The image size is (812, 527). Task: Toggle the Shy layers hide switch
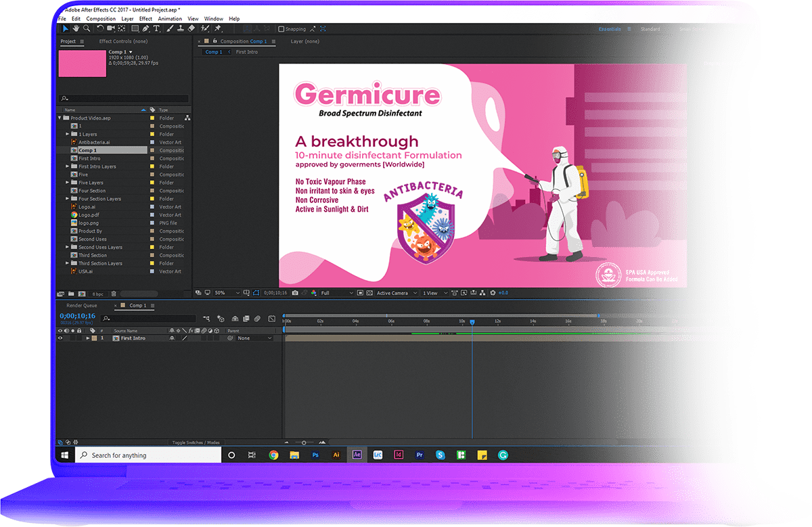point(235,318)
